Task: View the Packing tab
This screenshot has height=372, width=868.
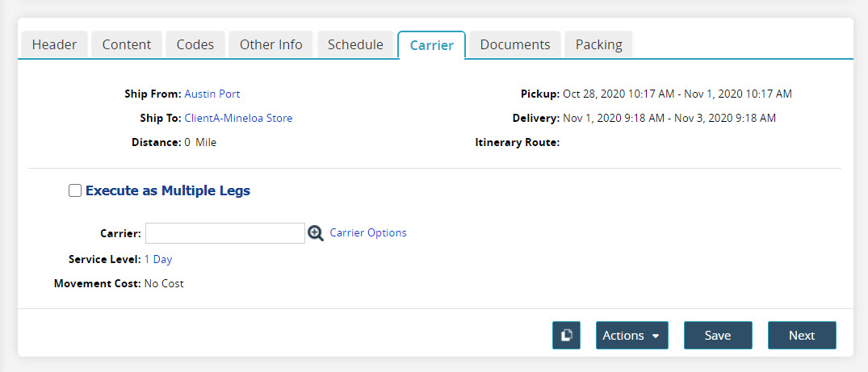Action: pyautogui.click(x=598, y=44)
